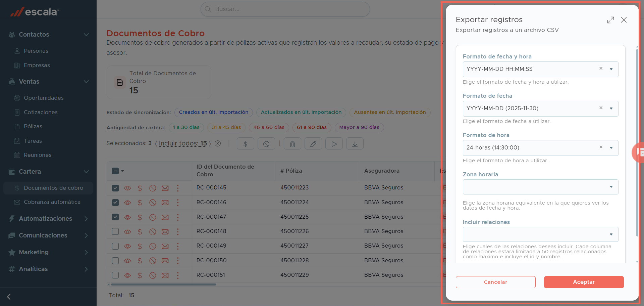Viewport: 644px width, 306px height.
Task: Open the Incluir relaciones dropdown
Action: coord(540,234)
